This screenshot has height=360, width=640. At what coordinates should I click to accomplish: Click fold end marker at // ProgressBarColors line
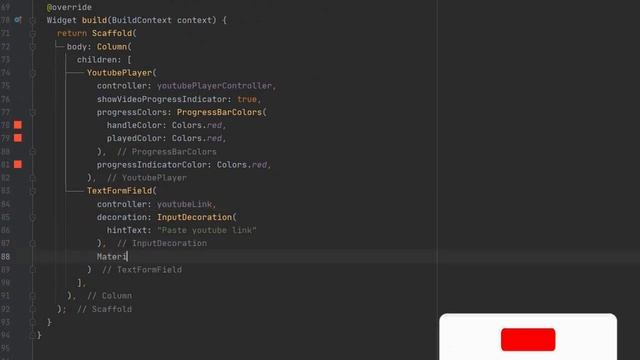point(33,151)
